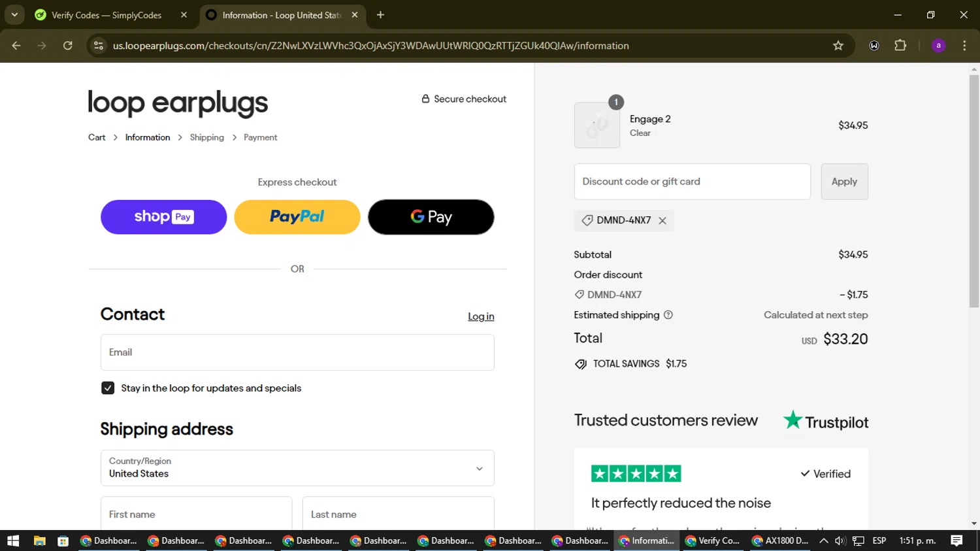Open the clock showing 1:51 p. m.
Image resolution: width=980 pixels, height=551 pixels.
pyautogui.click(x=917, y=541)
